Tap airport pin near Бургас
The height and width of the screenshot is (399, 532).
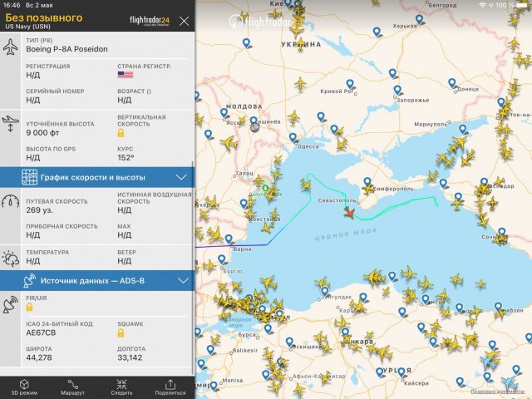point(222,259)
